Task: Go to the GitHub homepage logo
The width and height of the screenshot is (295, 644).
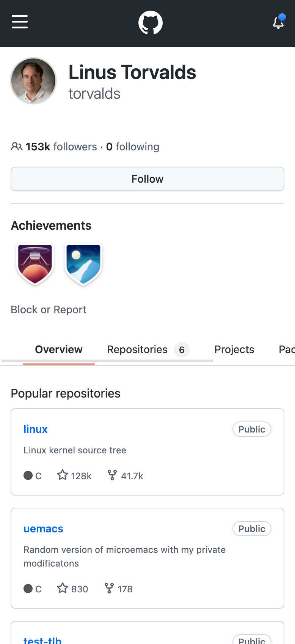Action: point(151,23)
